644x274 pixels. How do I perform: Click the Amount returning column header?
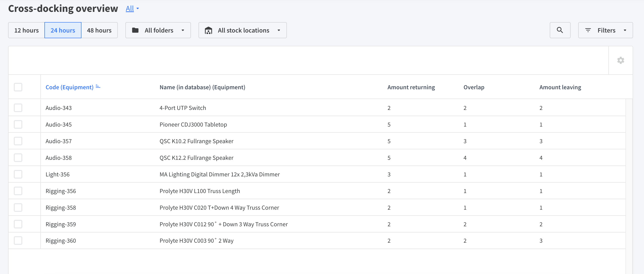tap(411, 87)
